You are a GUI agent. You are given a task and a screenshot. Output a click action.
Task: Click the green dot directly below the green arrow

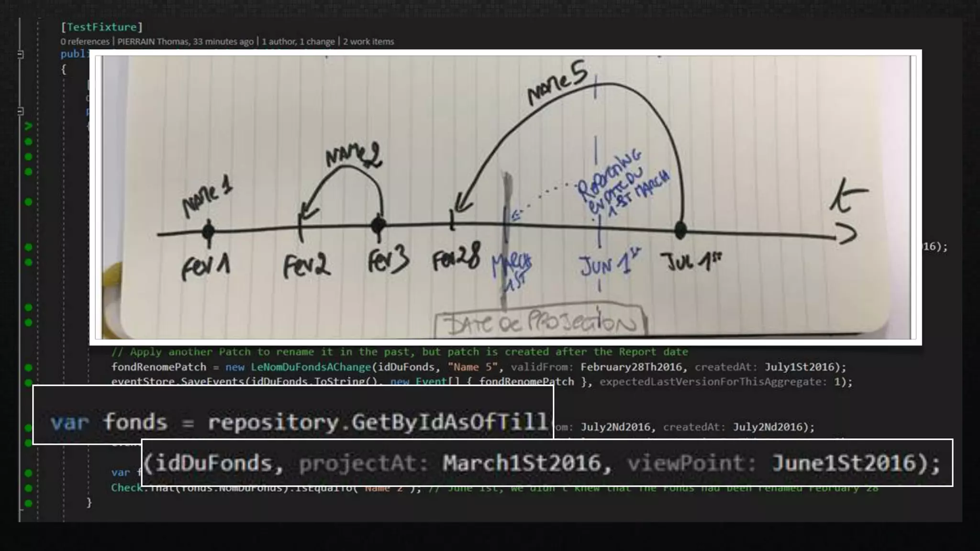pyautogui.click(x=29, y=142)
